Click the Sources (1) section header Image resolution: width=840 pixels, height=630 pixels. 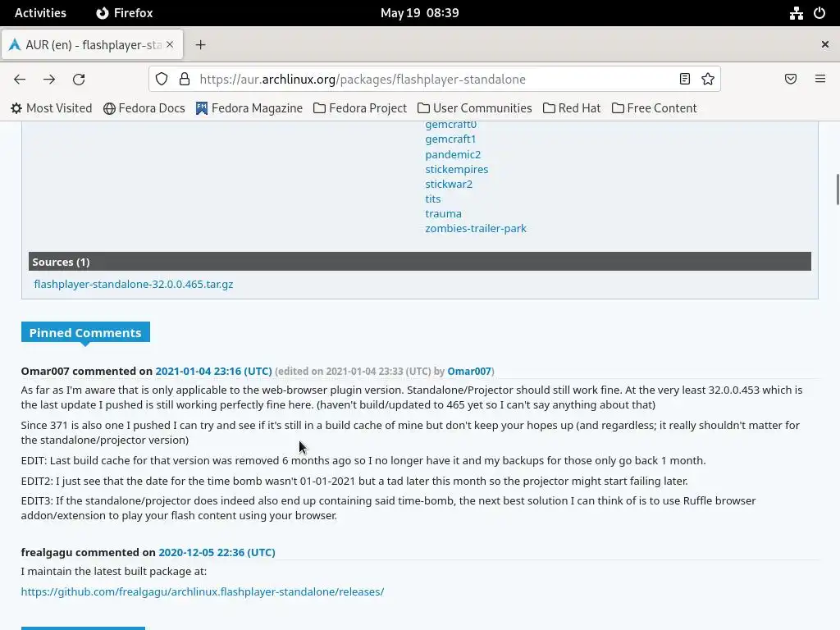[x=419, y=262]
